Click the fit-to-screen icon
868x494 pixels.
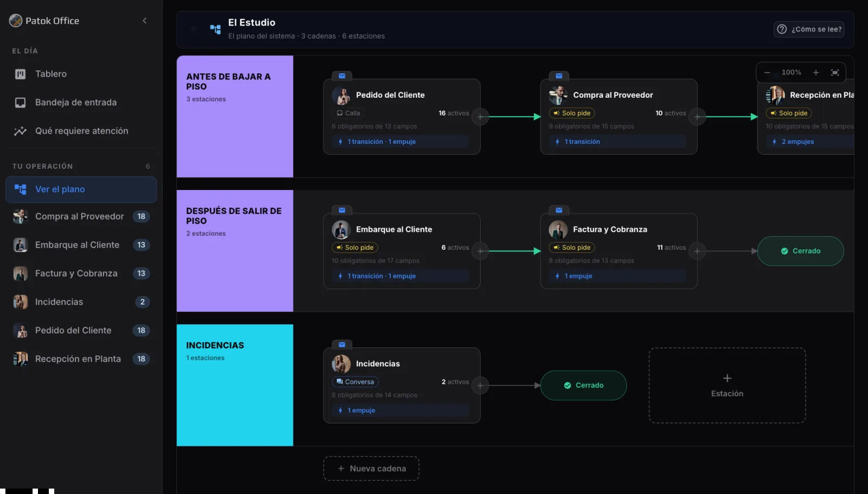(835, 73)
